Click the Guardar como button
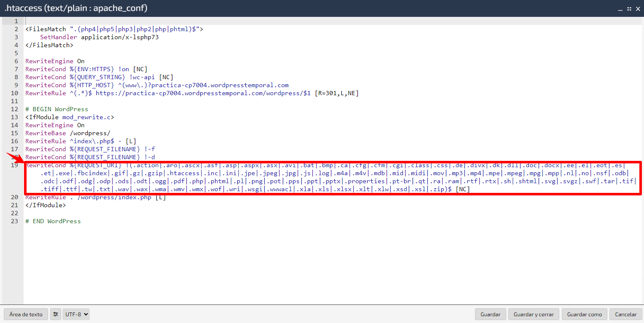Viewport: 644px width, 323px height. [x=585, y=314]
